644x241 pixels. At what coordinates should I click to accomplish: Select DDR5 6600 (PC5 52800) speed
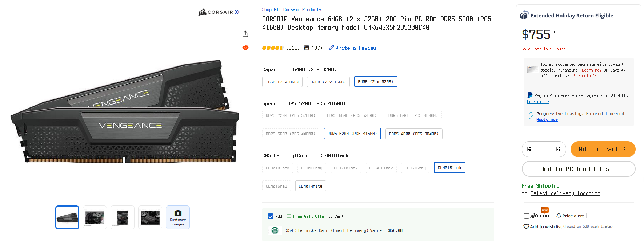tap(352, 115)
